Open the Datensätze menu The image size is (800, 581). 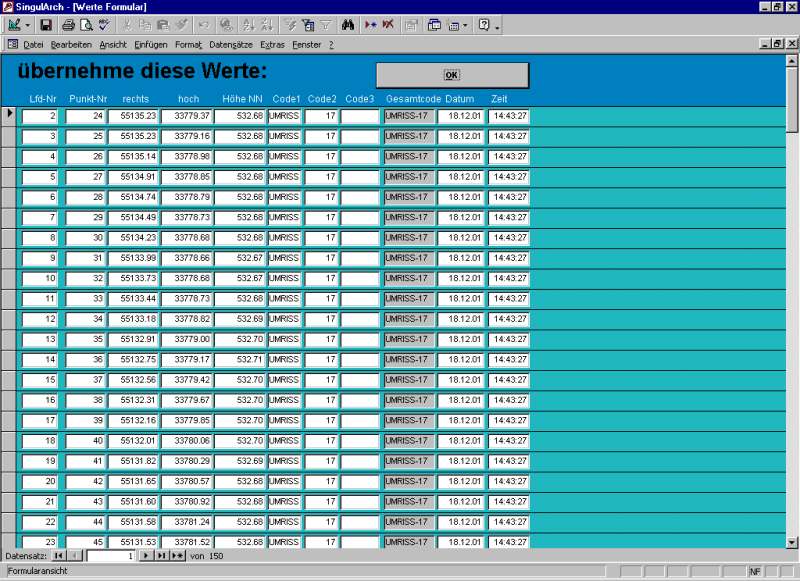[231, 44]
